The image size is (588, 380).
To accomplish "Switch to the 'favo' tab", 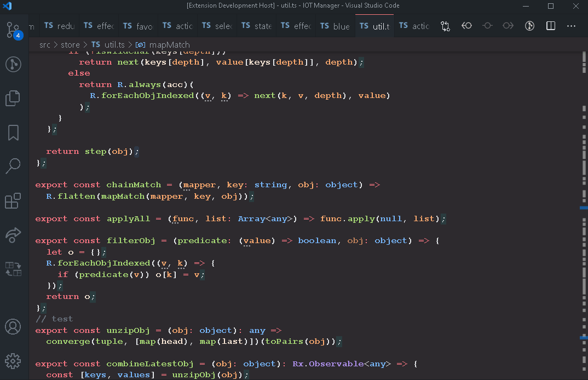I will [x=138, y=26].
